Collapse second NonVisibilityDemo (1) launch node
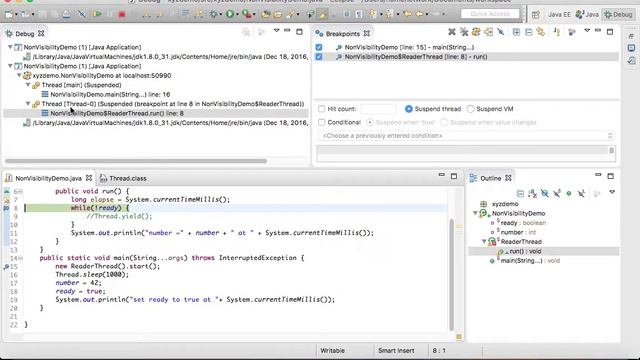 pyautogui.click(x=10, y=66)
